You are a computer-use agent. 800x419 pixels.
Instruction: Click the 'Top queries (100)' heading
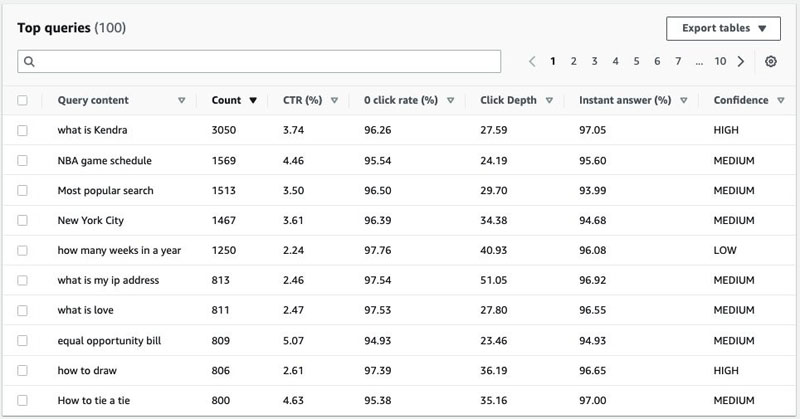[71, 28]
